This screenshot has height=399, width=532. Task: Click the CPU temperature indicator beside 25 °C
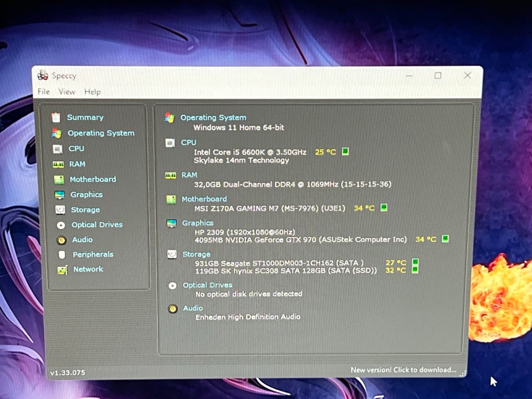[345, 151]
